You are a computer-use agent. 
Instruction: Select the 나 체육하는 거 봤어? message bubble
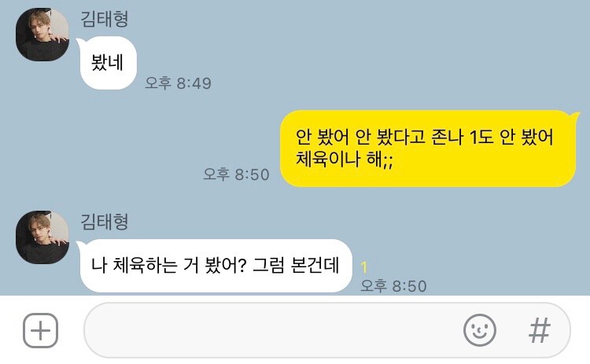[216, 266]
